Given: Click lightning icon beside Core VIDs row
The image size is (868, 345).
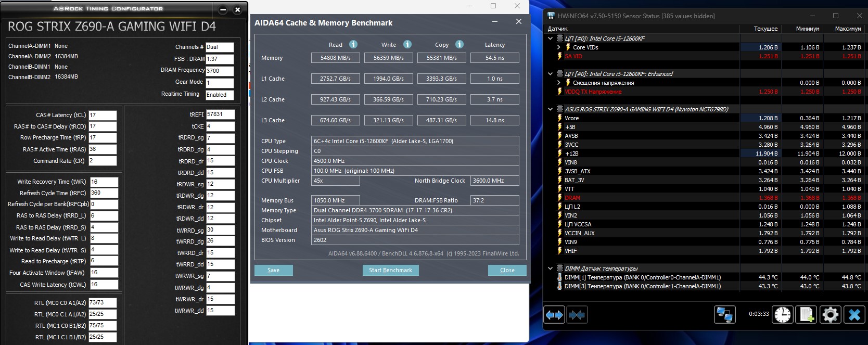Looking at the screenshot, I should 568,47.
